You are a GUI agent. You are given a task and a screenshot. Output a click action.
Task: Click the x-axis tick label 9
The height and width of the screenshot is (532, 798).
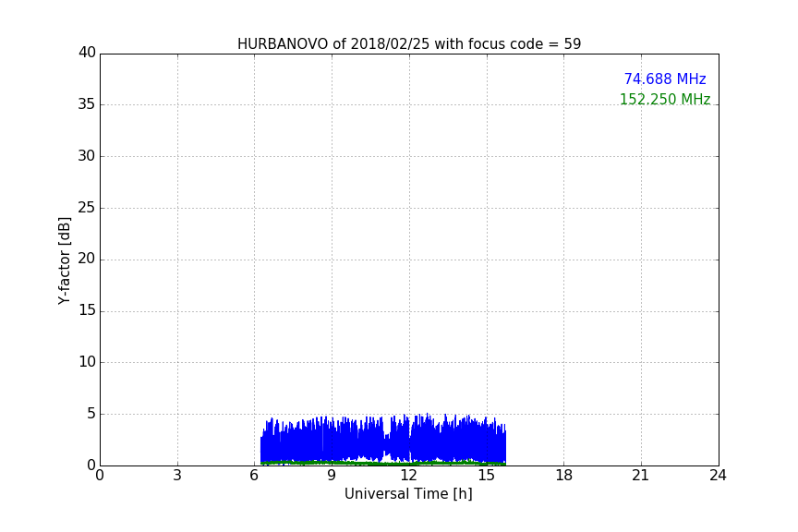tap(332, 476)
